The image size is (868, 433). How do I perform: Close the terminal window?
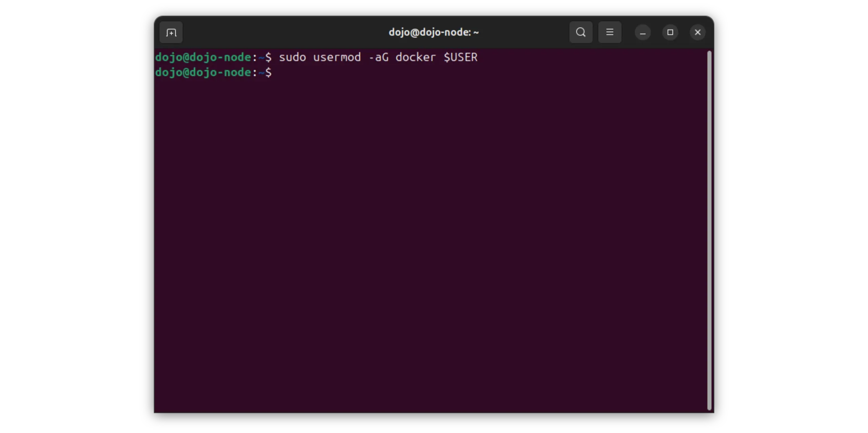(697, 32)
